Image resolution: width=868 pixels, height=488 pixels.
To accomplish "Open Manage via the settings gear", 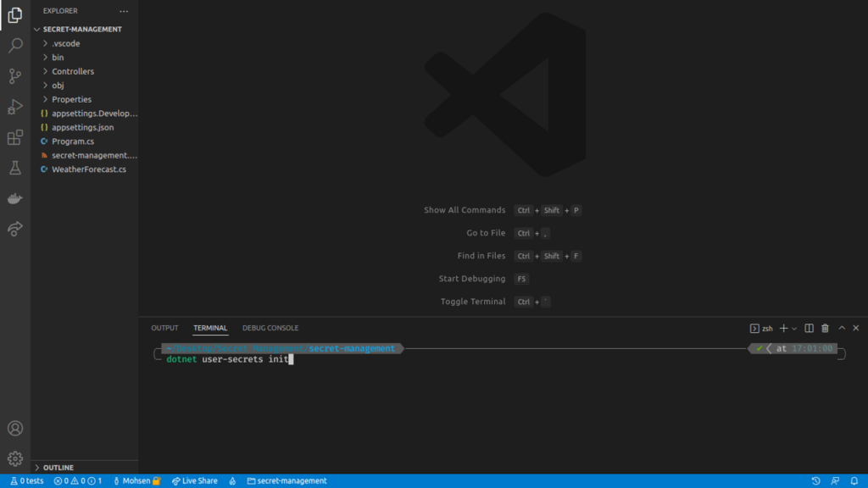I will 14,455.
